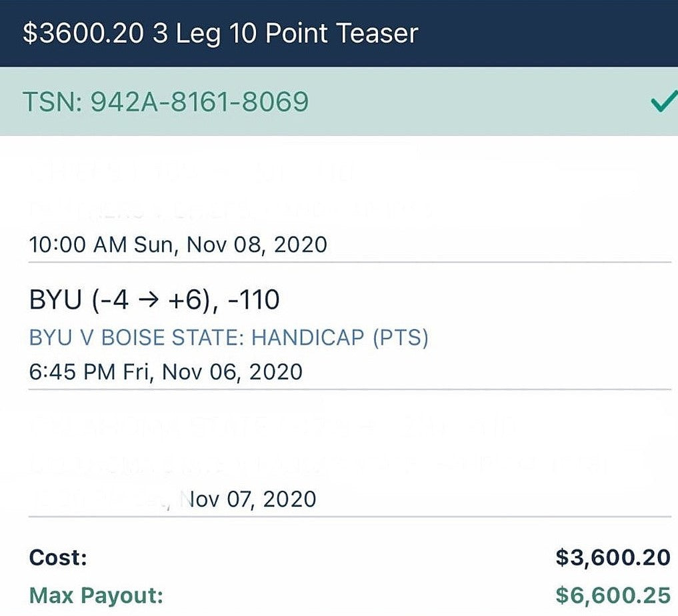Click the divider below the BYU leg
The height and width of the screenshot is (616, 678).
pyautogui.click(x=350, y=389)
